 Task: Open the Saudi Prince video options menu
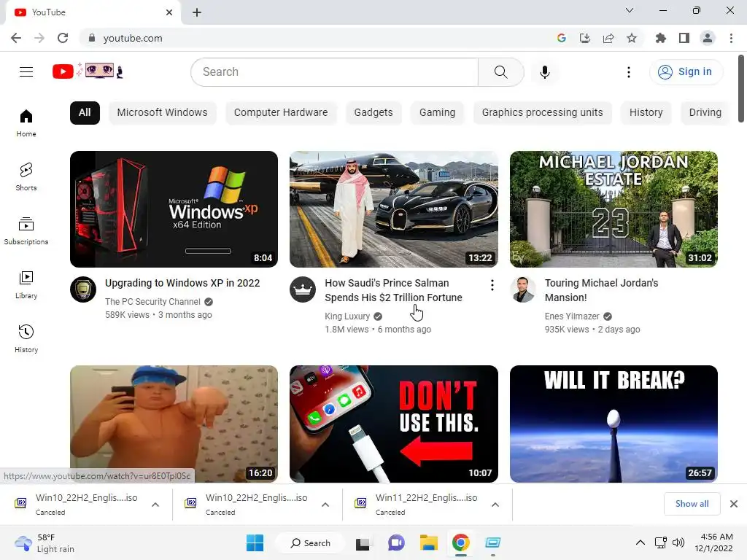492,285
